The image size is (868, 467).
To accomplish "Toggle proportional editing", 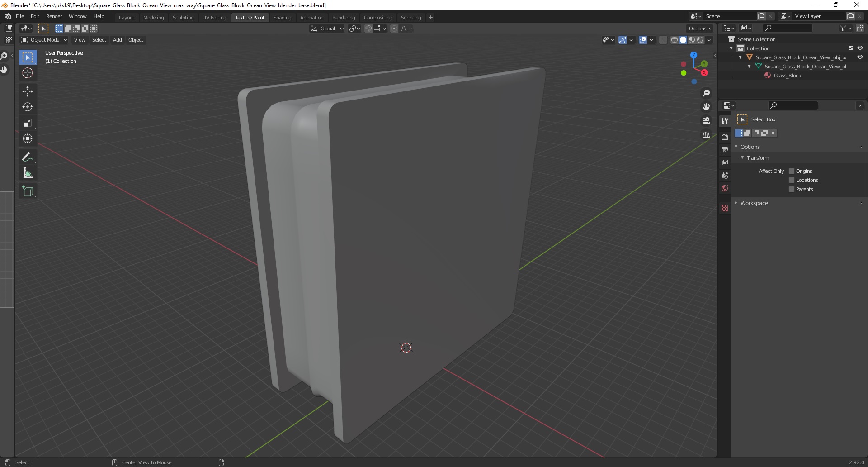I will point(394,29).
